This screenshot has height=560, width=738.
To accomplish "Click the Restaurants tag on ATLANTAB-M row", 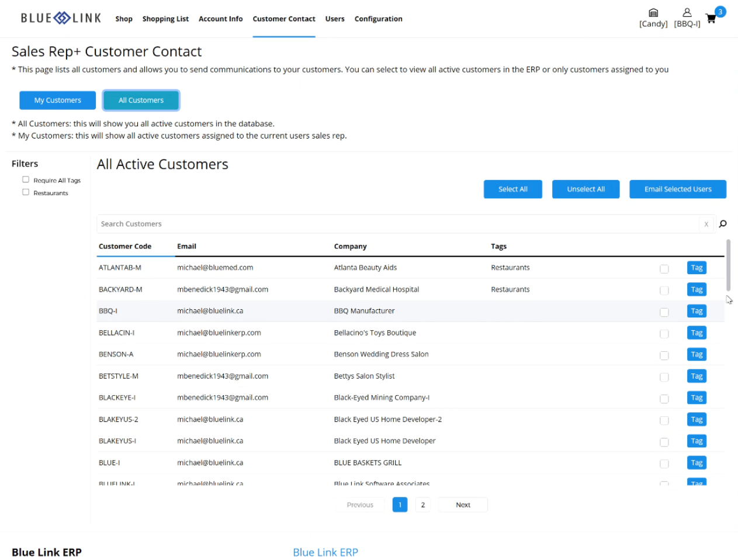I will [x=510, y=268].
